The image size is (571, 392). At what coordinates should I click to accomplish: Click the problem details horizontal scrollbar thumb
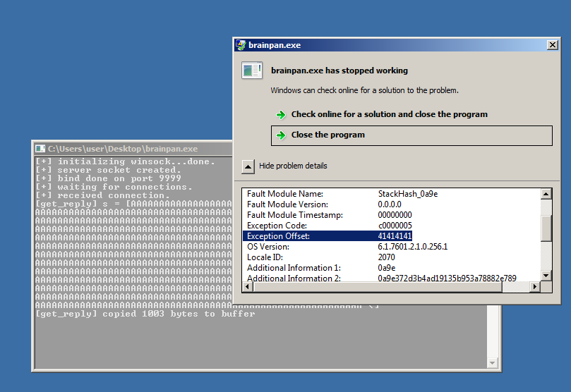tap(378, 286)
